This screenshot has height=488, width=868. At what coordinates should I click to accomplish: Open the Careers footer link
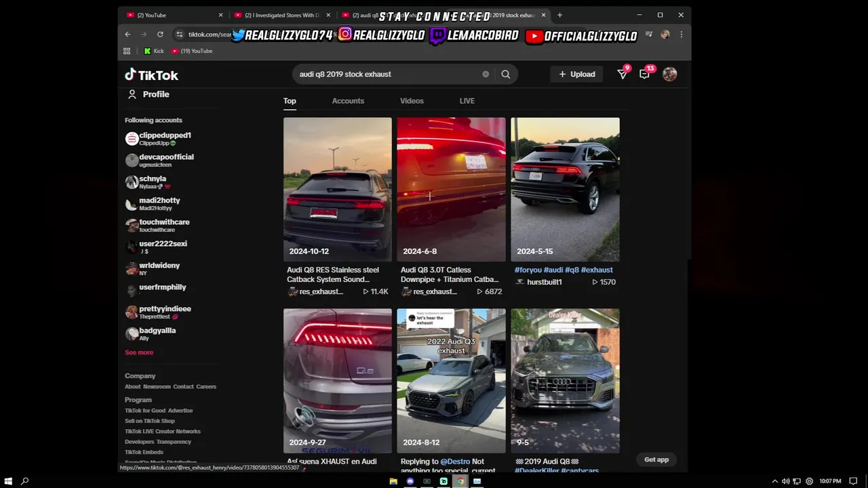click(x=206, y=387)
